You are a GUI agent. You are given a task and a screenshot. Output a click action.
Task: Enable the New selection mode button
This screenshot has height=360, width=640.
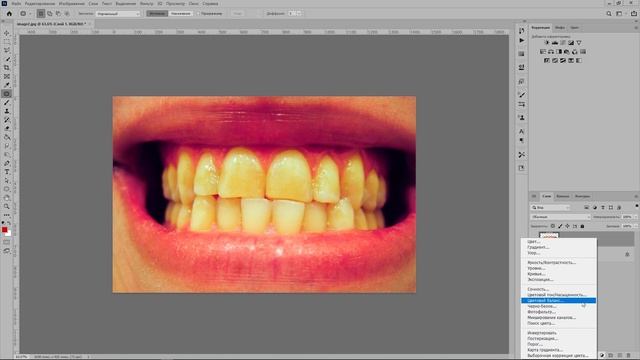coord(41,13)
